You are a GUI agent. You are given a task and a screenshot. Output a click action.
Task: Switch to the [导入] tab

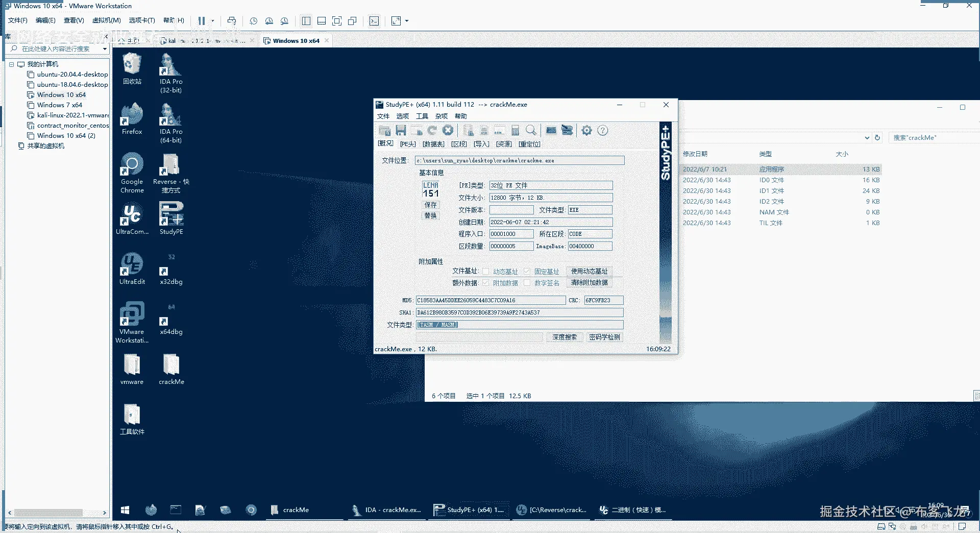[481, 144]
